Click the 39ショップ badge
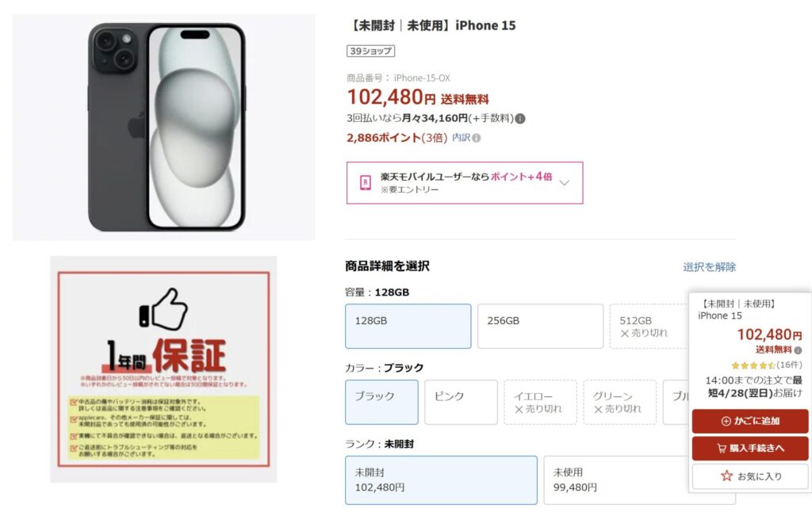This screenshot has height=512, width=812. tap(371, 52)
